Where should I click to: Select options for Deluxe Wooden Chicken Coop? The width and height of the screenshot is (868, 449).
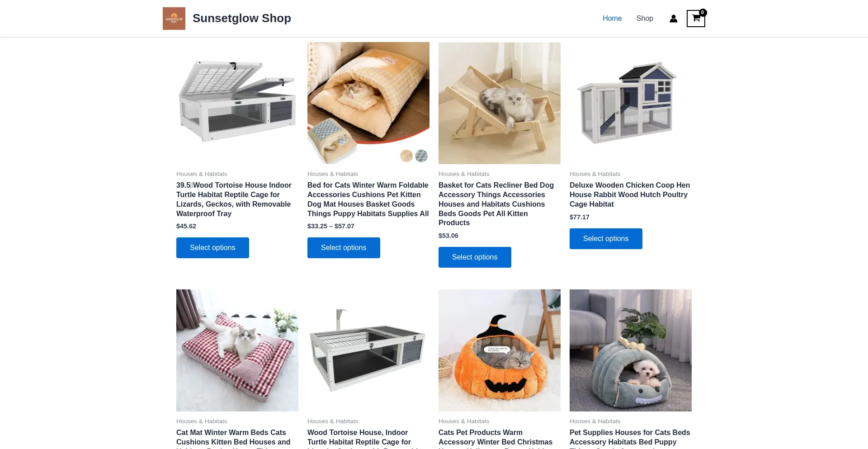click(x=606, y=239)
